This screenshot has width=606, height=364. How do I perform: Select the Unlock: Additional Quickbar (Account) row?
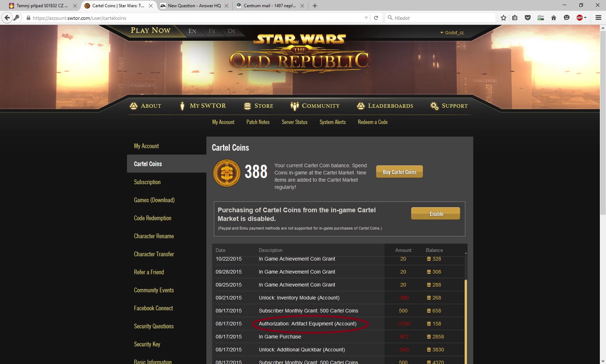point(338,350)
